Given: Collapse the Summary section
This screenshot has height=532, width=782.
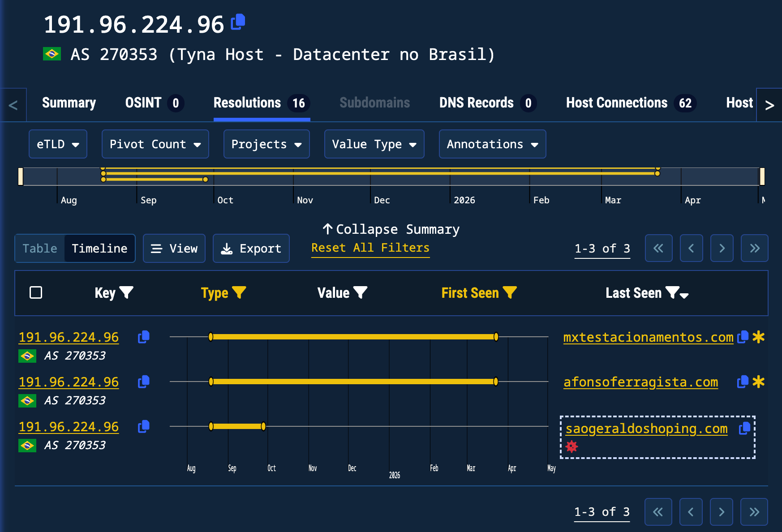Looking at the screenshot, I should click(x=391, y=229).
